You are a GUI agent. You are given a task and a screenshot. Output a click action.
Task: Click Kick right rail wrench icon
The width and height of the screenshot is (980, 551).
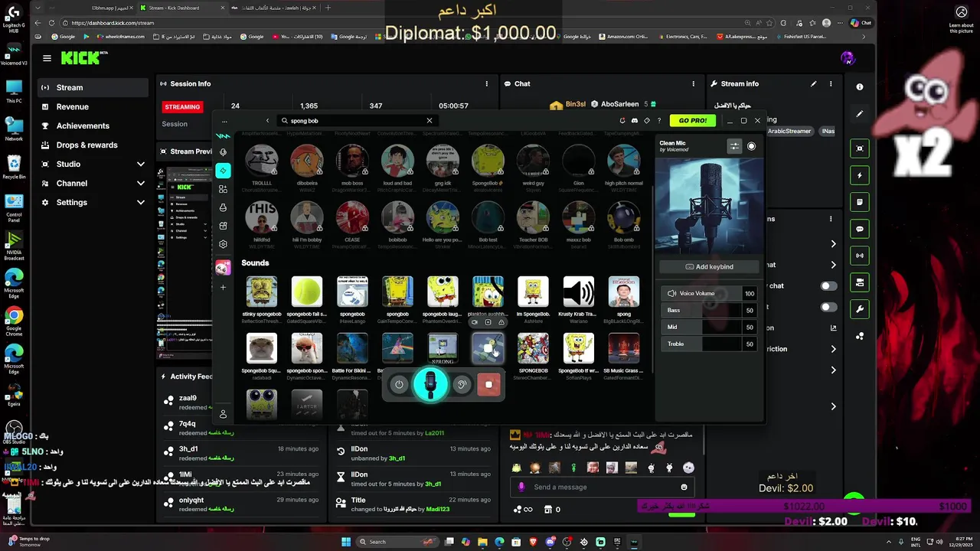860,309
